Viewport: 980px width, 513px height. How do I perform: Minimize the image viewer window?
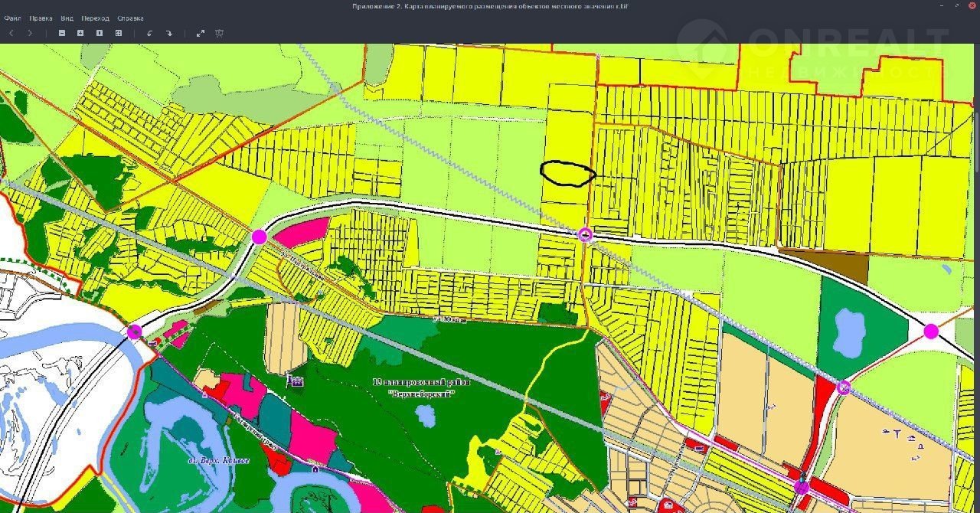pos(941,6)
